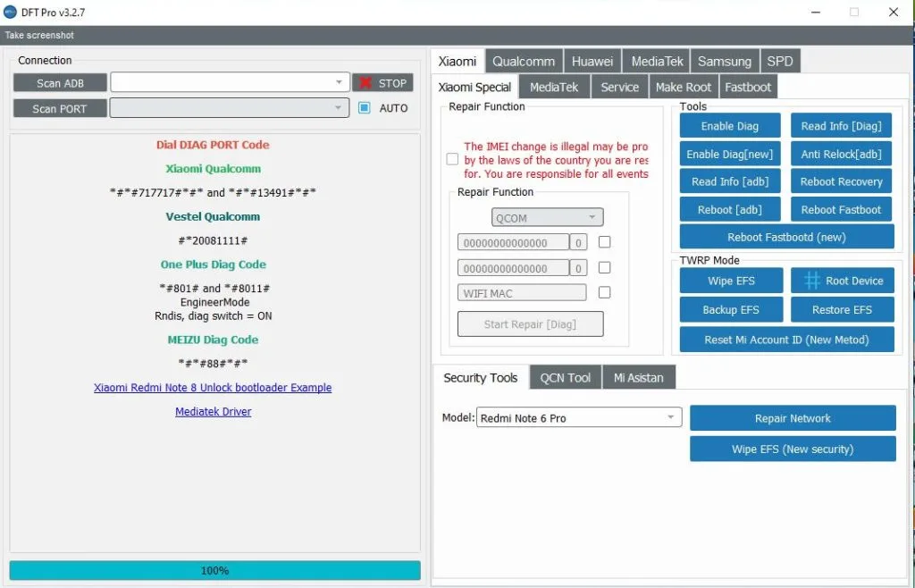Image resolution: width=915 pixels, height=588 pixels.
Task: Click the Take screenshot menu item
Action: (39, 35)
